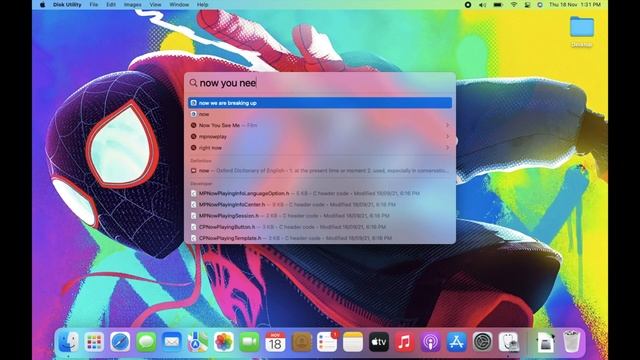Open Calendar showing date 18
640x360 pixels.
[x=275, y=342]
